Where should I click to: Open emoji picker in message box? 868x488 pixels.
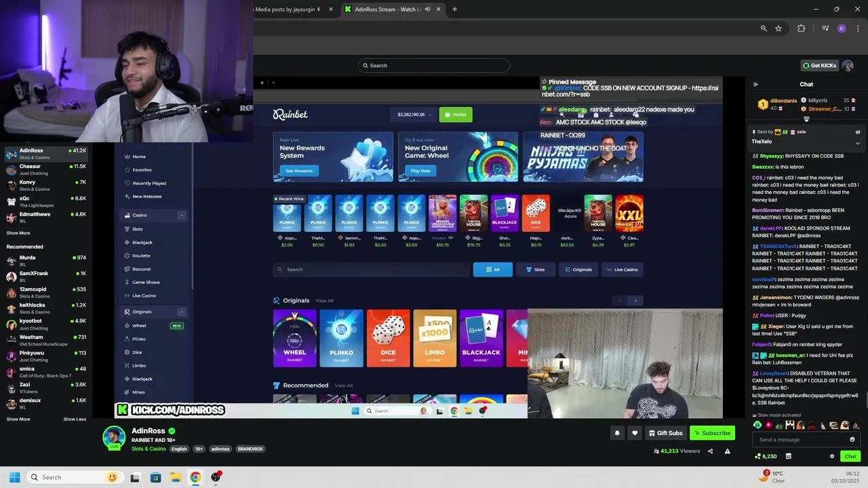[x=852, y=439]
